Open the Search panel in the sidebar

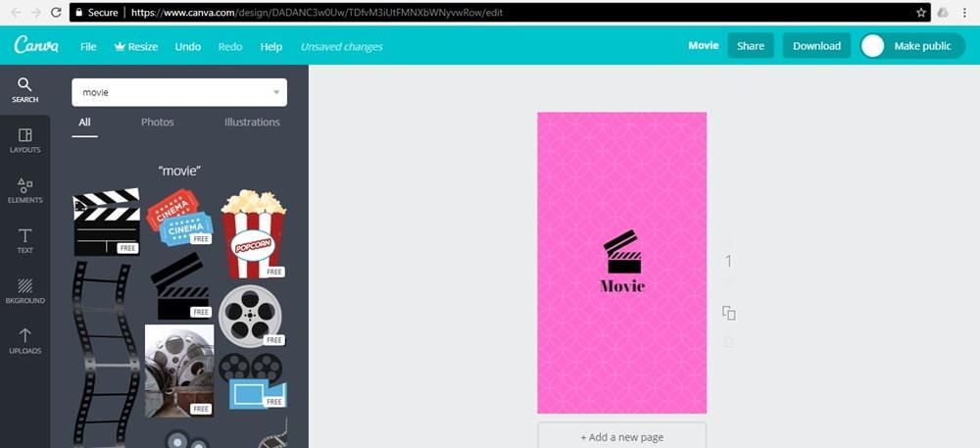pos(25,90)
